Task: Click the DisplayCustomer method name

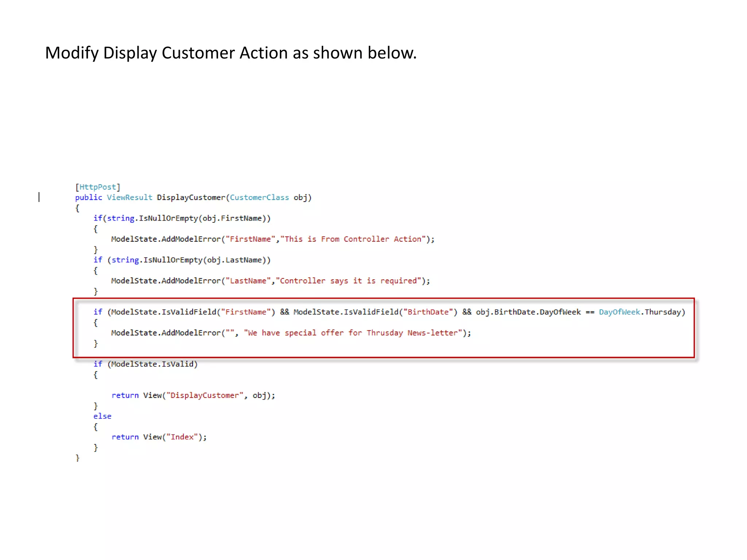Action: tap(191, 198)
